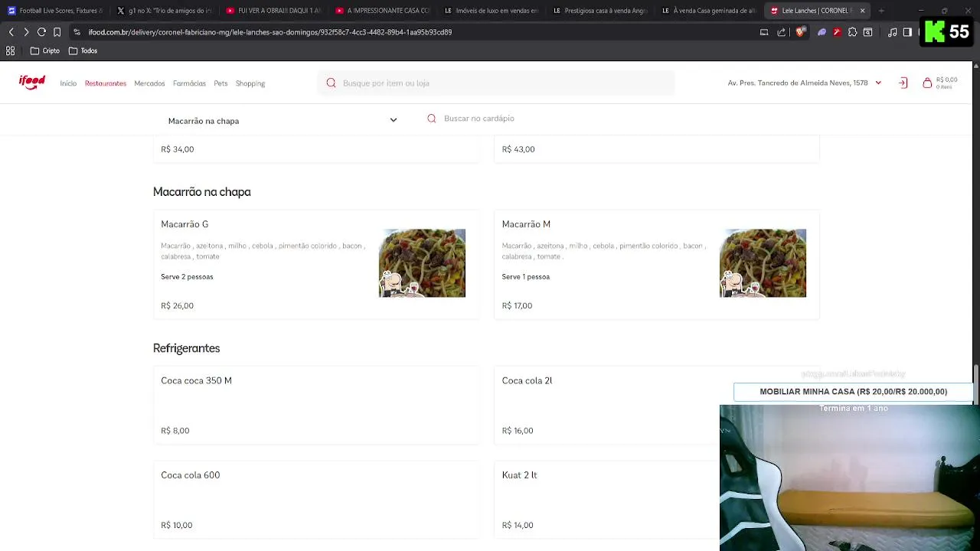This screenshot has width=980, height=551.
Task: Focus the 'Busque por item ou loja' search field
Action: 496,83
